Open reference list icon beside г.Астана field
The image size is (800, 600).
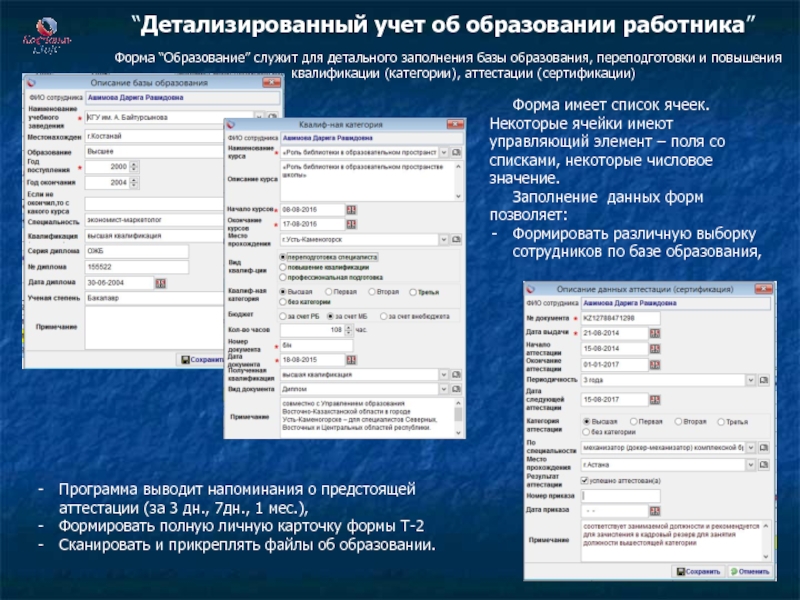[x=764, y=465]
